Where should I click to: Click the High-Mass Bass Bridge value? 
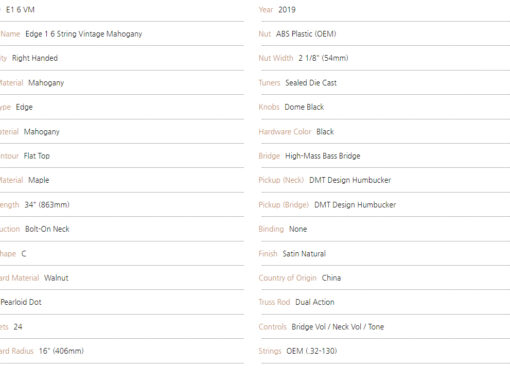point(323,156)
